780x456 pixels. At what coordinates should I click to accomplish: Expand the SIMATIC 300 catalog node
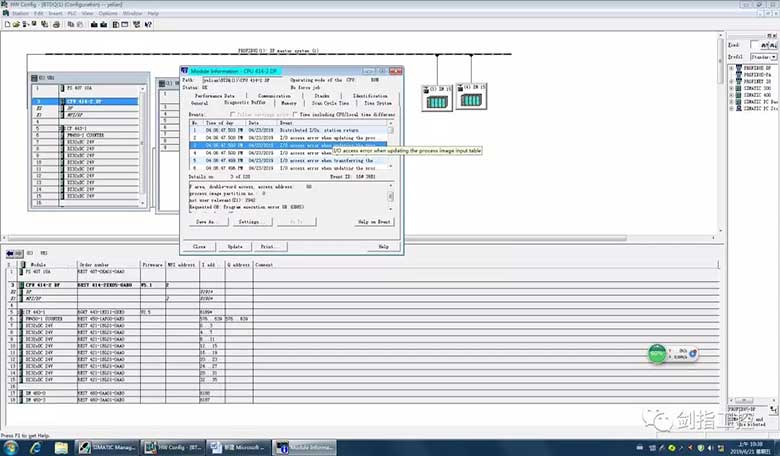(732, 88)
